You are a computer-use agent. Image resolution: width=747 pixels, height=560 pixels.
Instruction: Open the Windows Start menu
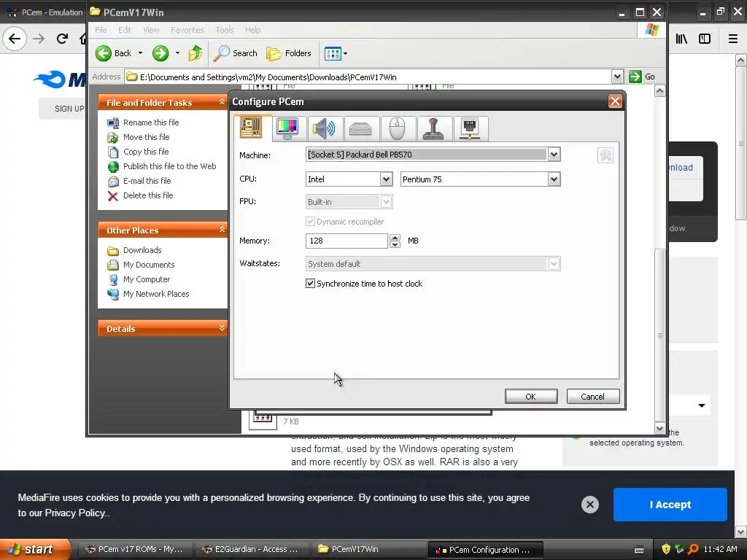coord(34,550)
